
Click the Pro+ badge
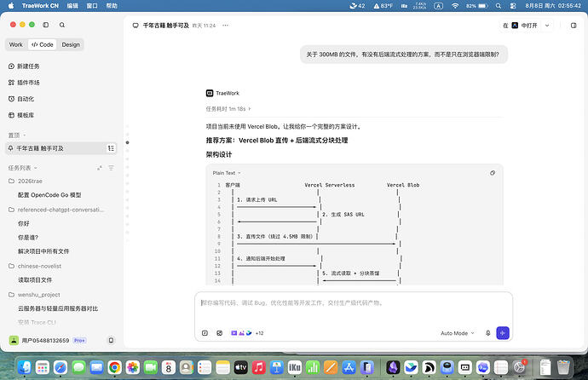tap(79, 340)
